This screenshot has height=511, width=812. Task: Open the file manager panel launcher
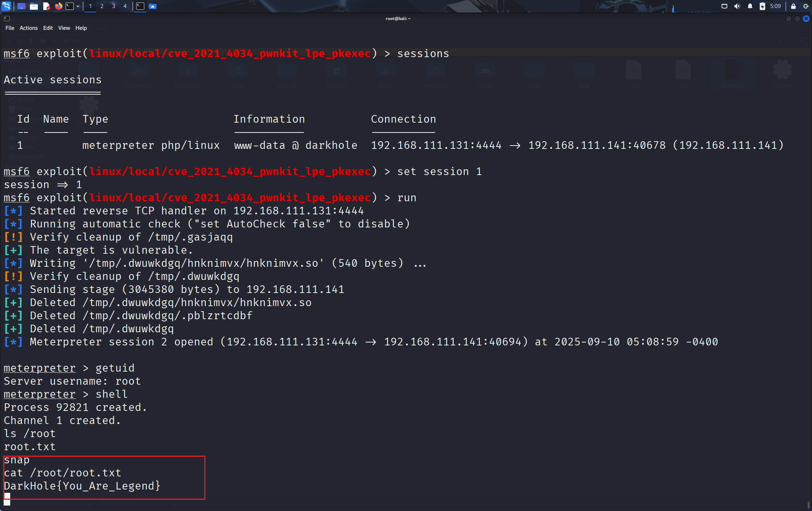click(x=34, y=6)
